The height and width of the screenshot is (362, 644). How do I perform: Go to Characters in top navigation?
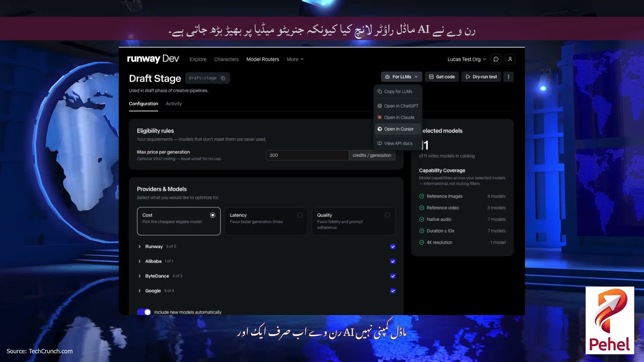(226, 59)
